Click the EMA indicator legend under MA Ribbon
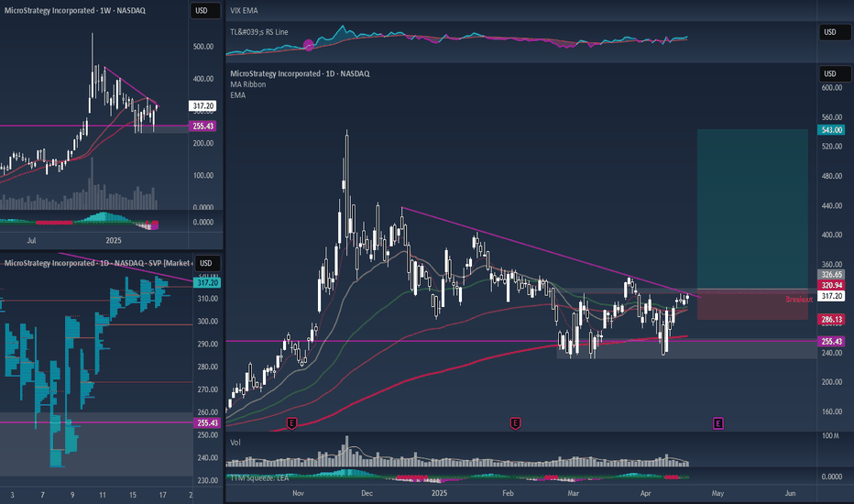 coord(238,95)
